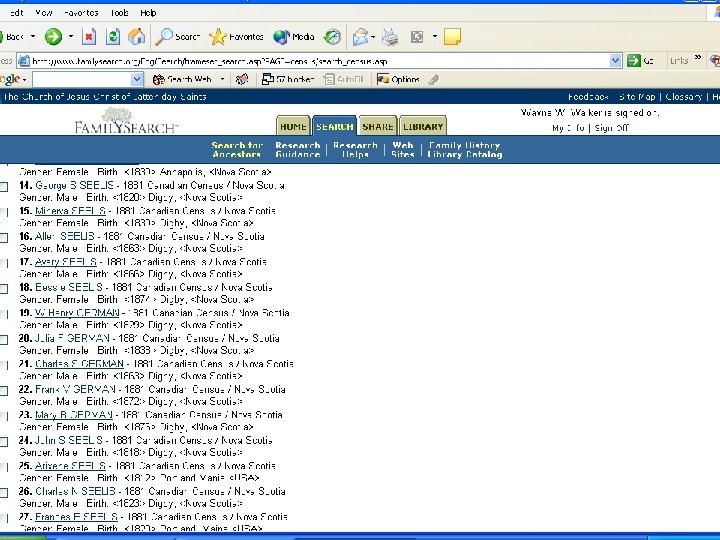Image resolution: width=720 pixels, height=540 pixels.
Task: Tick the checkbox for 24. John S SEELIS
Action: (4, 442)
